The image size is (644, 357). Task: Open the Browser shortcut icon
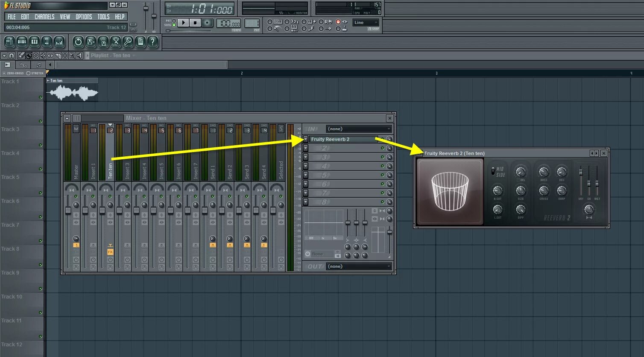coord(47,42)
